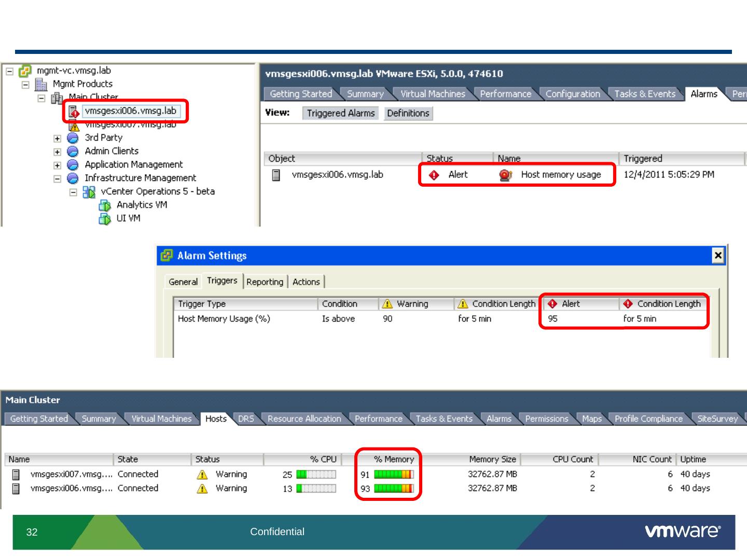Open the Reporting tab in Alarm Settings
This screenshot has height=560, width=747.
point(265,282)
